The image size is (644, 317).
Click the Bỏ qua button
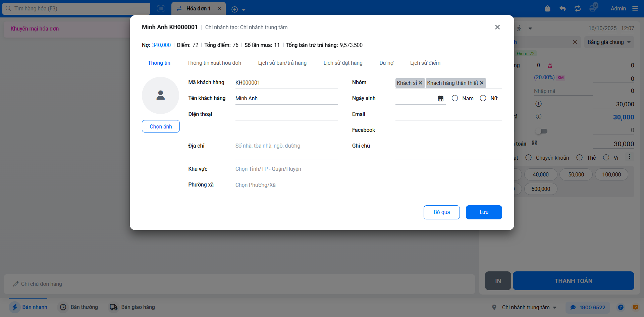coord(442,212)
